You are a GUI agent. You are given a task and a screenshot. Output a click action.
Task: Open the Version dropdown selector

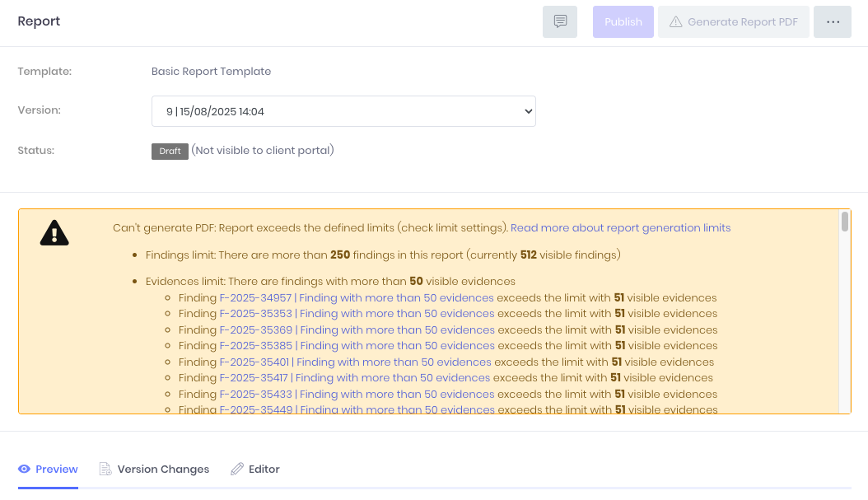pyautogui.click(x=343, y=111)
